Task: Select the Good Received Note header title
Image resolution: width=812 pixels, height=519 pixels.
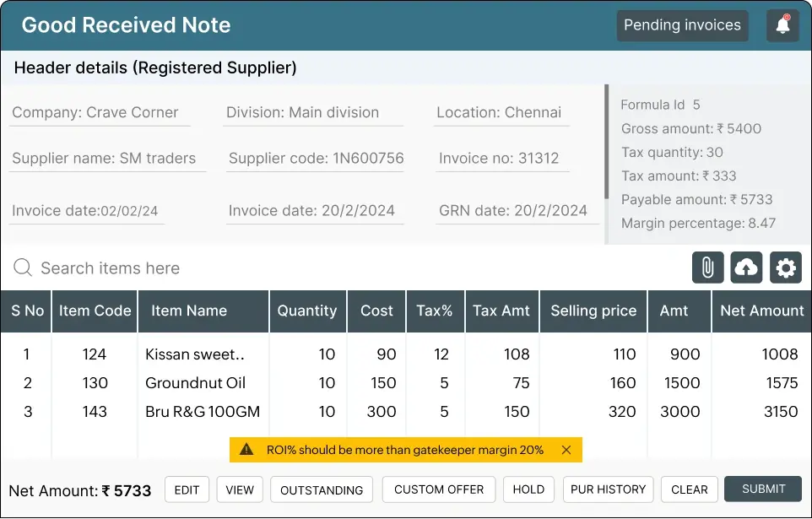Action: (126, 24)
